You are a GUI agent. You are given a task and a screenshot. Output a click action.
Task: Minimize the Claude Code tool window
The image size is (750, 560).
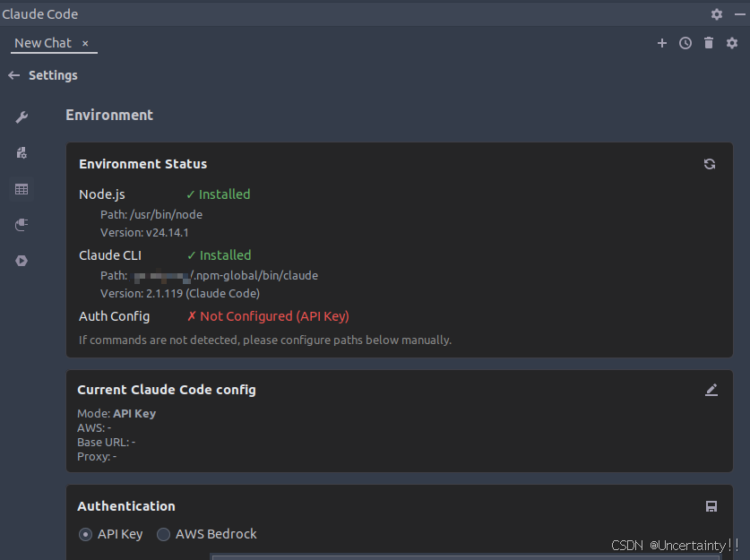pos(739,14)
